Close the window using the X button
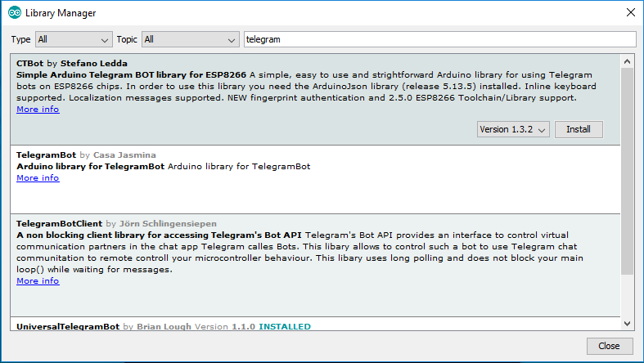Viewport: 644px width, 363px height. 631,12
